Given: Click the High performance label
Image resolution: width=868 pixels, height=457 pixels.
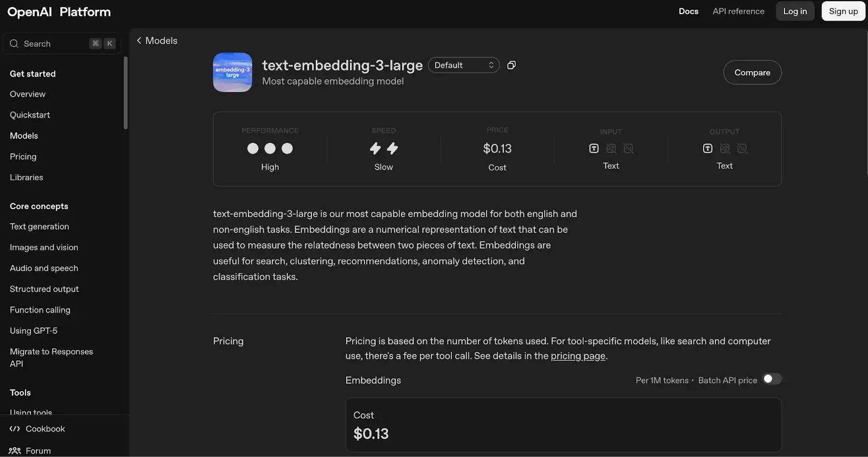Looking at the screenshot, I should coord(270,167).
